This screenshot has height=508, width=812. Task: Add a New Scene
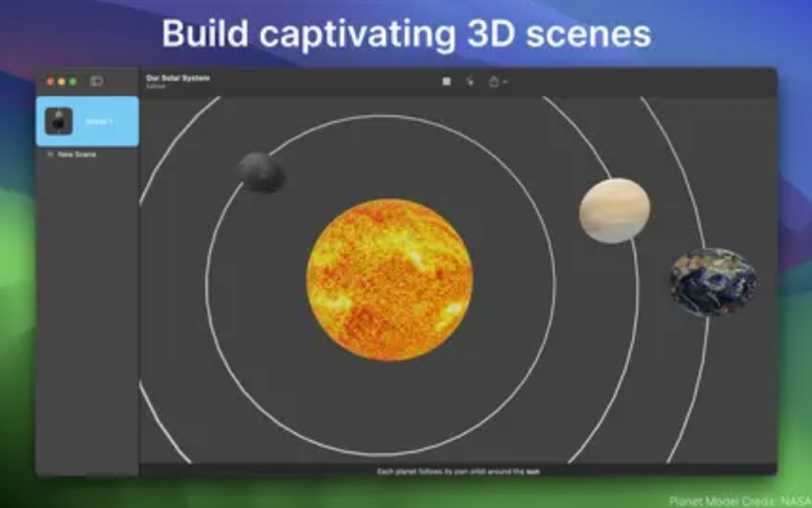[x=72, y=154]
